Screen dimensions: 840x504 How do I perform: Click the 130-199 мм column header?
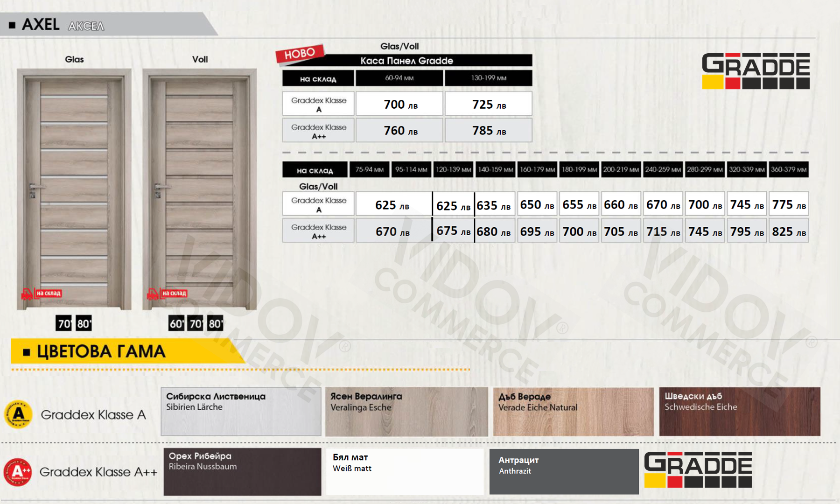[x=489, y=78]
